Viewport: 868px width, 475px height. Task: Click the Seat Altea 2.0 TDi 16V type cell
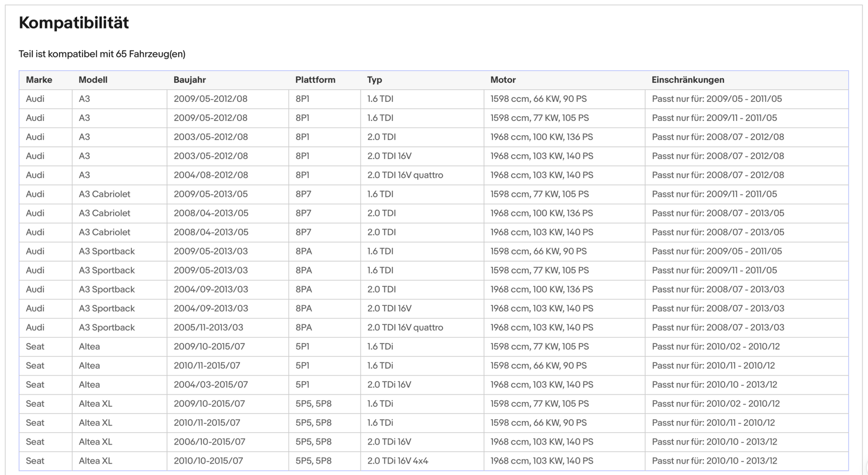coord(422,385)
